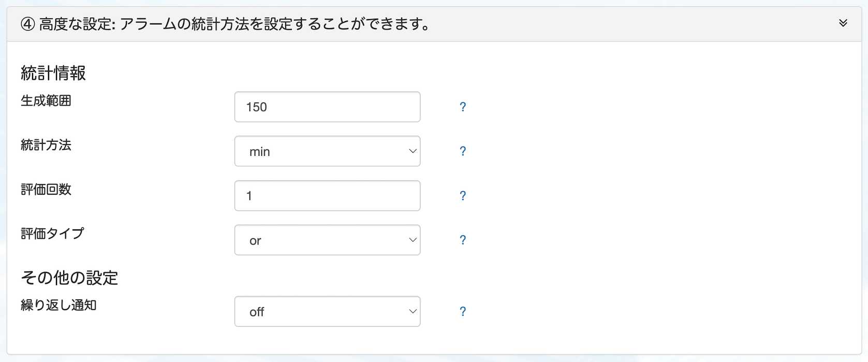Click the 評価タイプ label
The image size is (868, 362).
click(x=52, y=234)
